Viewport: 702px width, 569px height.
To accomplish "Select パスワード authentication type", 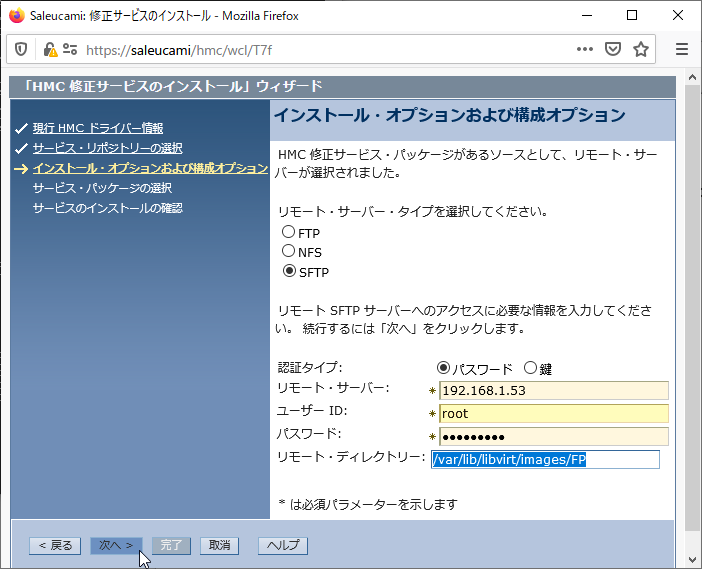I will point(444,368).
